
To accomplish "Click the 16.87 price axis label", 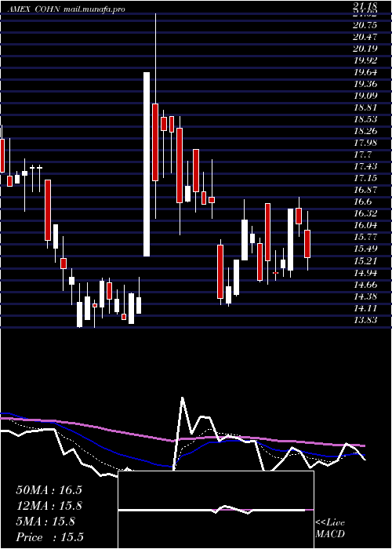I will (x=365, y=190).
